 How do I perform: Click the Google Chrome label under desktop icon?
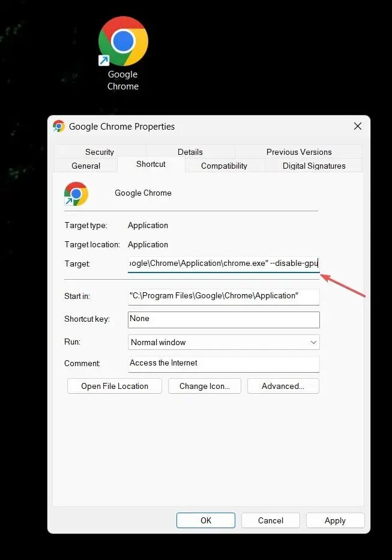click(x=123, y=80)
